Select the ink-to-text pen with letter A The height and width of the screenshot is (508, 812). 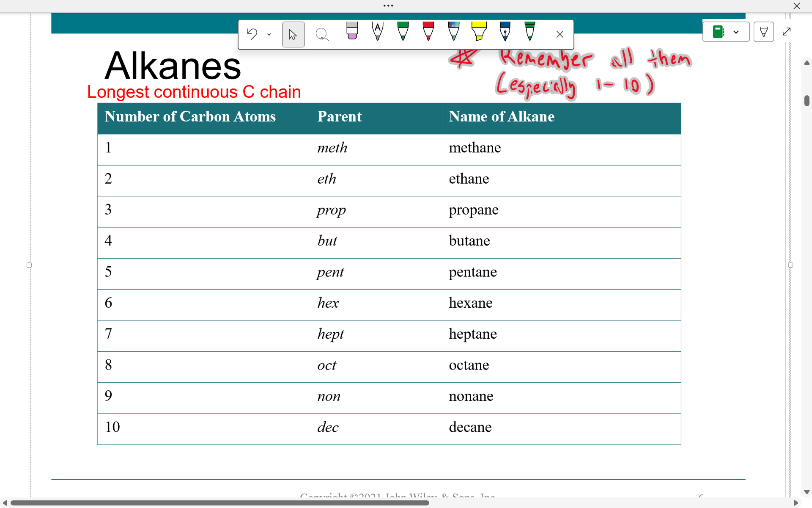(378, 31)
